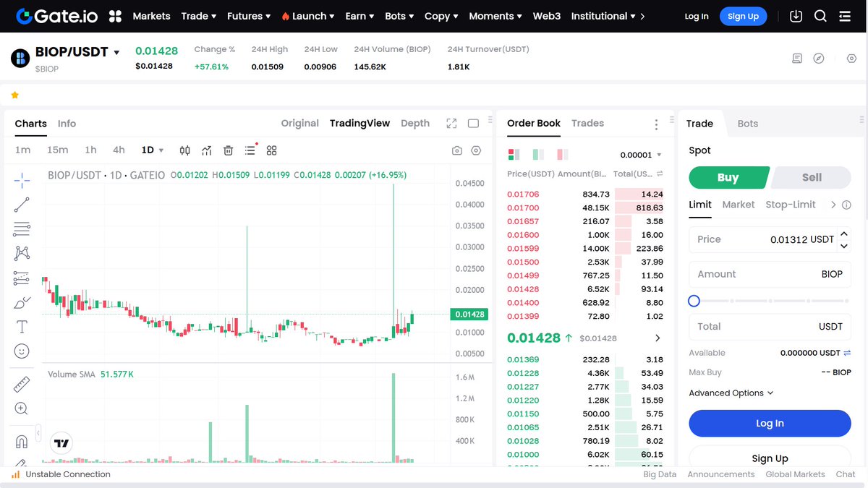Open the Earn menu dropdown

pyautogui.click(x=359, y=16)
